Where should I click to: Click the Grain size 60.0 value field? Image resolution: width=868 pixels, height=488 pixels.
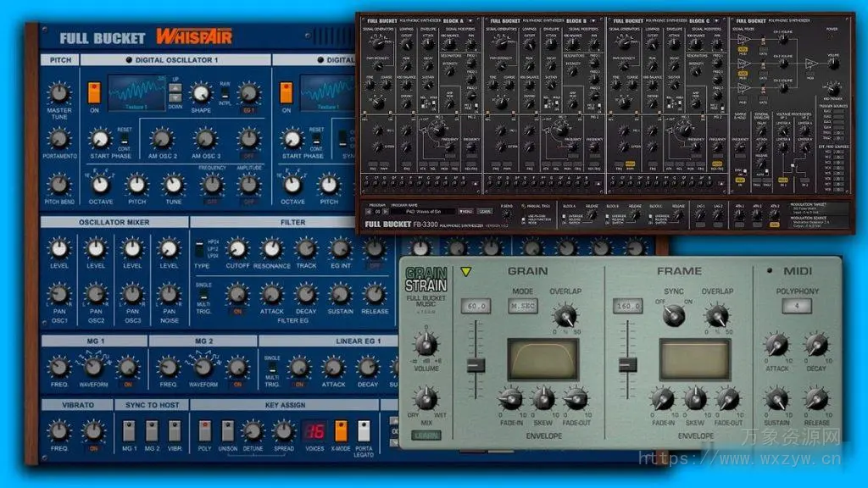(x=476, y=306)
